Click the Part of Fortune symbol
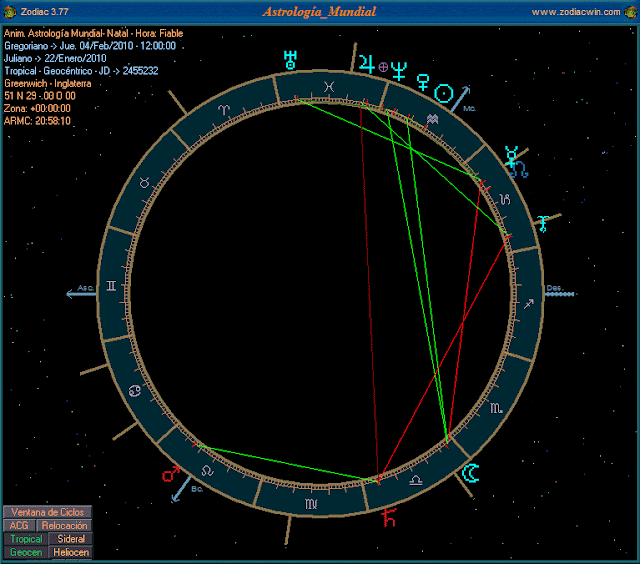This screenshot has width=640, height=564. click(383, 67)
